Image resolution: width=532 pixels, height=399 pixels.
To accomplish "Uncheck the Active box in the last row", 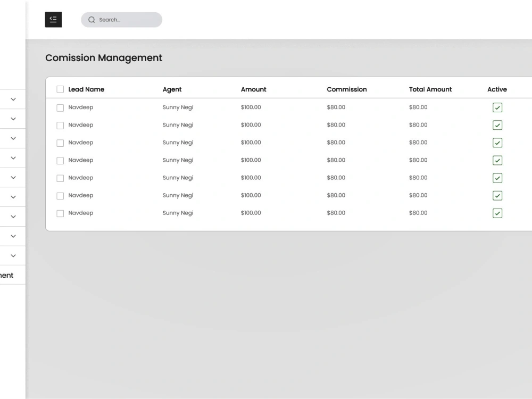I will point(497,213).
